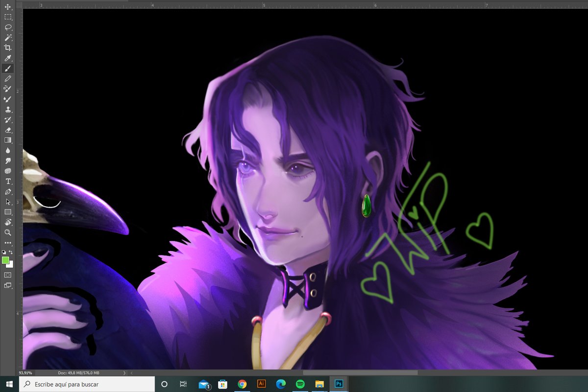Select the Clone Stamp tool

coord(8,110)
